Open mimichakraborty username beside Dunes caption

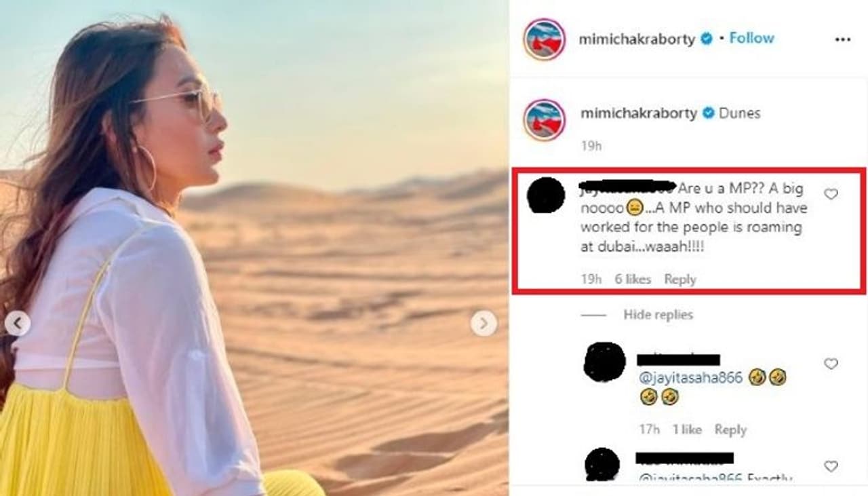pos(639,113)
